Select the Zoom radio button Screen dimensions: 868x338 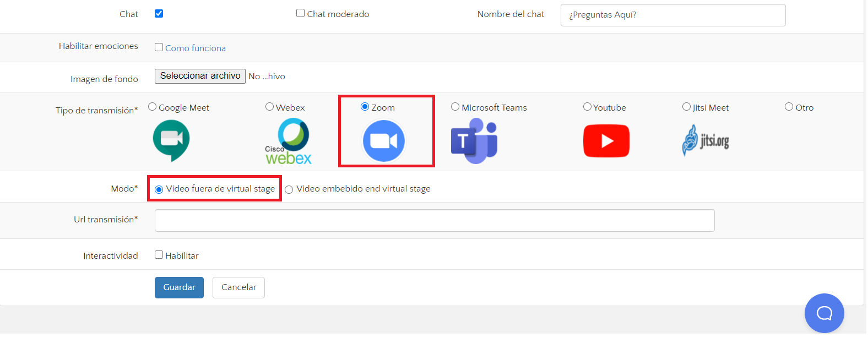coord(365,107)
